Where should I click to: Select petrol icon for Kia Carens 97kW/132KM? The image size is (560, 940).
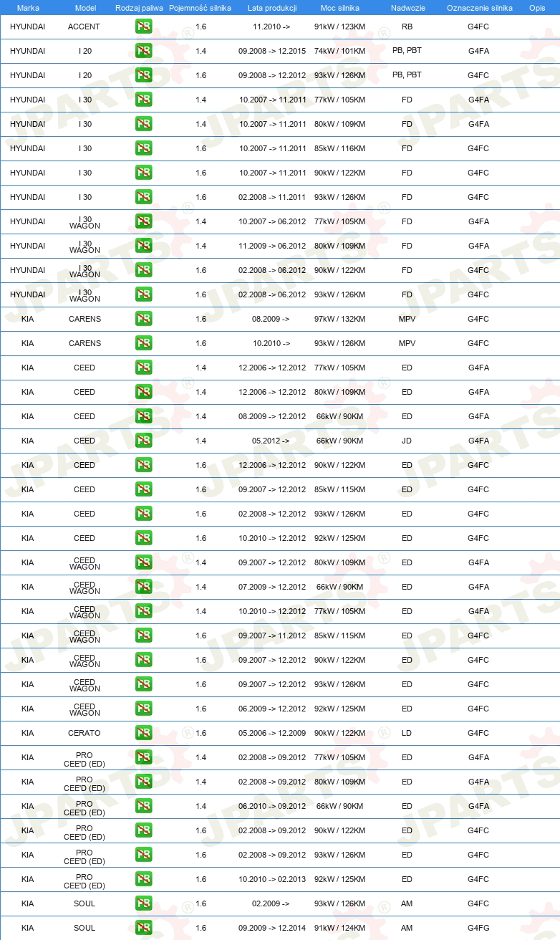pyautogui.click(x=143, y=319)
